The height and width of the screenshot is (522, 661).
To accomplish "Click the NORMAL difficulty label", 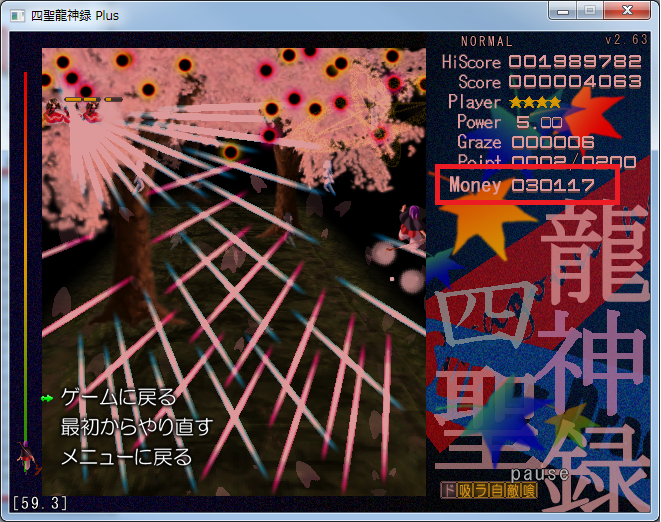I will point(487,41).
